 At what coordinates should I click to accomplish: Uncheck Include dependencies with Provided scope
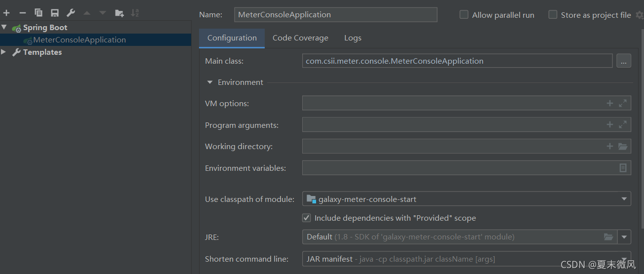pyautogui.click(x=307, y=218)
